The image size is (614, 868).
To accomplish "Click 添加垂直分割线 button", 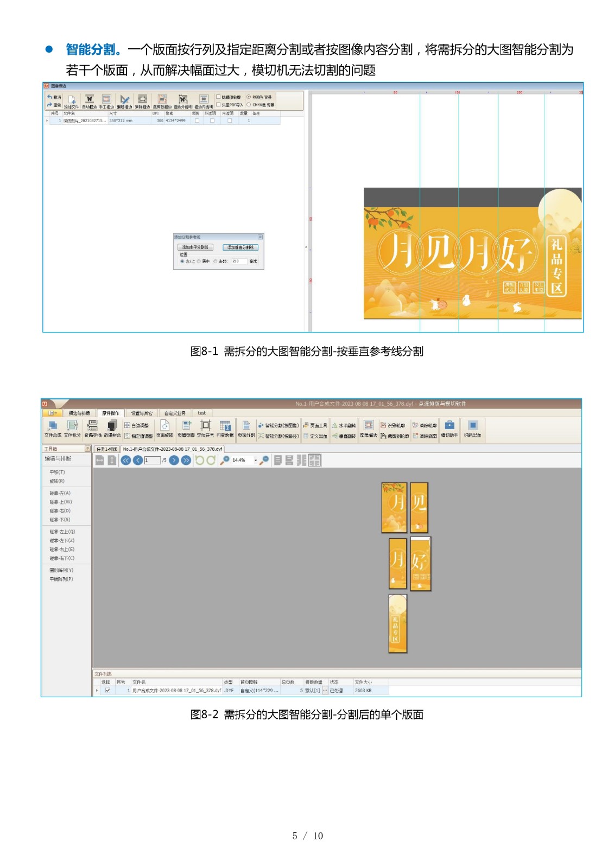I will (240, 247).
